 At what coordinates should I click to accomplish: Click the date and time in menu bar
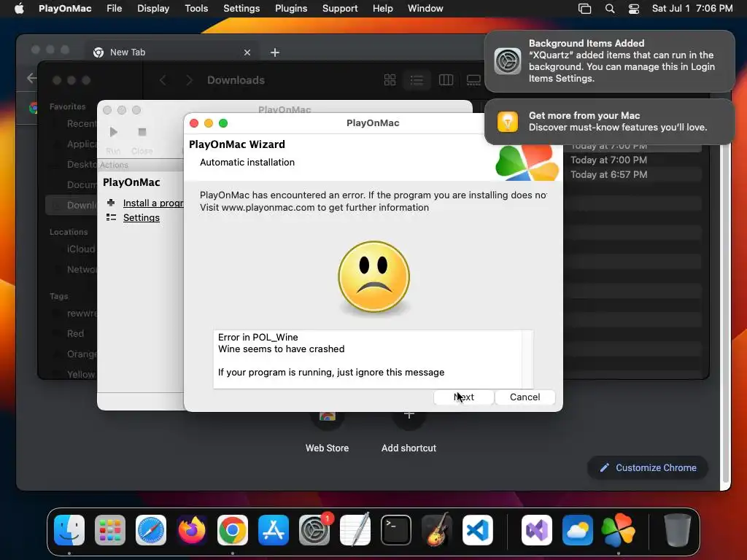(692, 9)
